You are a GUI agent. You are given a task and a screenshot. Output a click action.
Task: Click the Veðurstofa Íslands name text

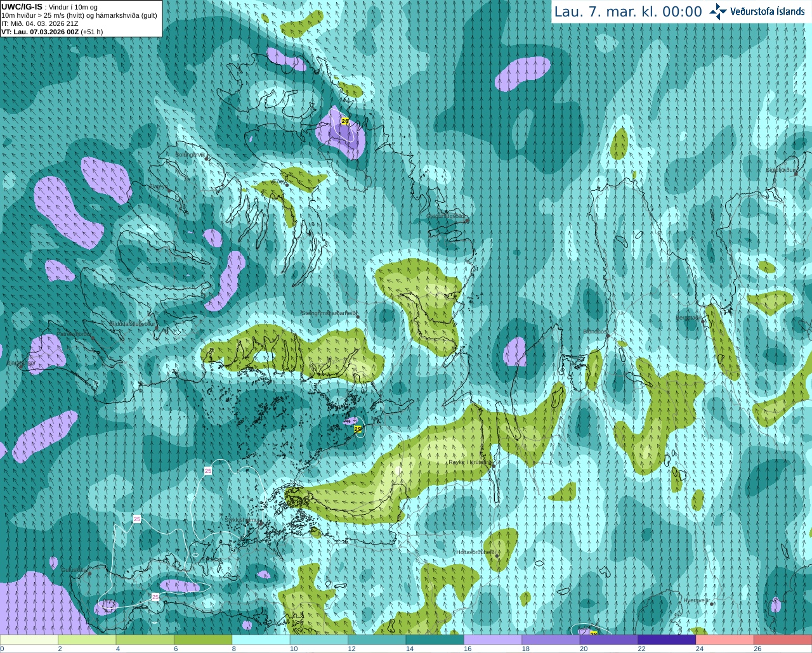coord(767,11)
